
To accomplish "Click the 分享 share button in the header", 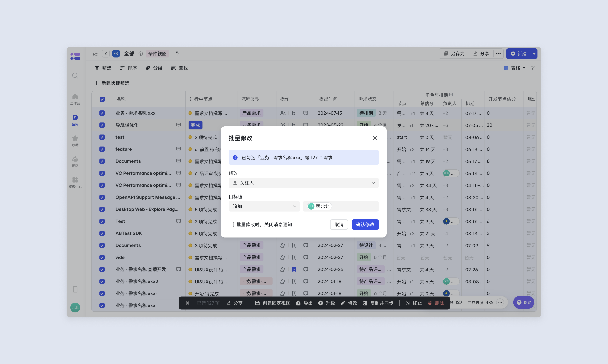I will click(x=481, y=53).
